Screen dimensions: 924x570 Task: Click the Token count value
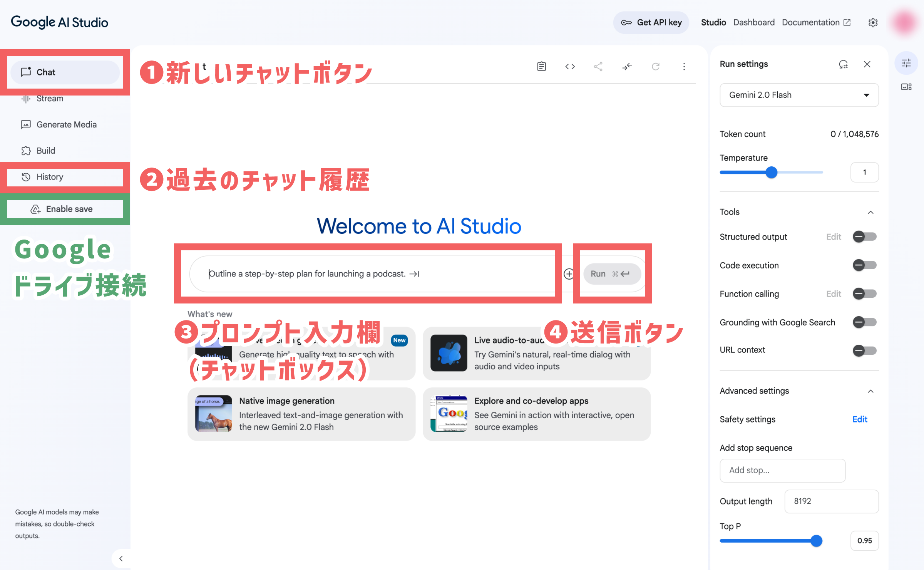click(x=854, y=134)
